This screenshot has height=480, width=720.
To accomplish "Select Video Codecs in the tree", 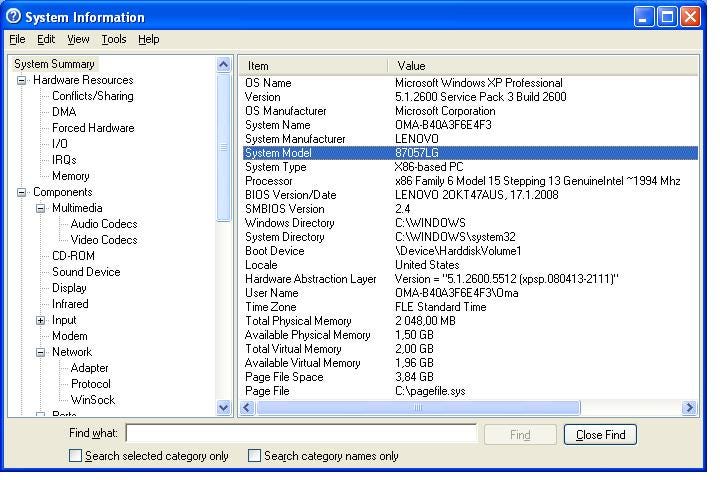I will 104,240.
